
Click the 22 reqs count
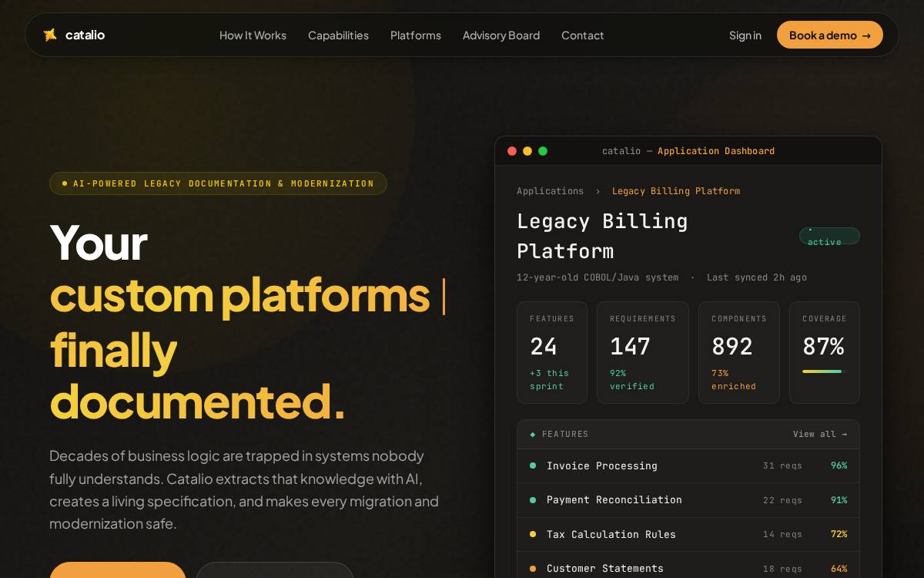coord(782,500)
